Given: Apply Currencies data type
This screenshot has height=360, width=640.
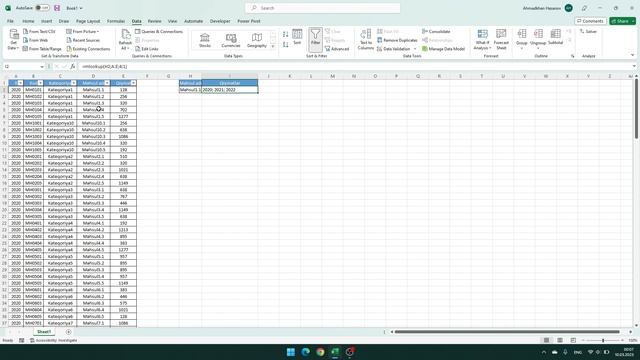Looking at the screenshot, I should tap(231, 40).
